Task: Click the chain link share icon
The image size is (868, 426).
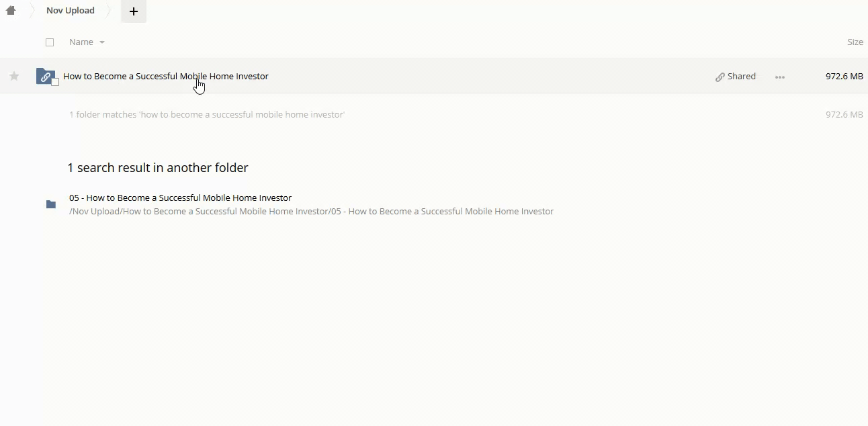Action: tap(720, 77)
